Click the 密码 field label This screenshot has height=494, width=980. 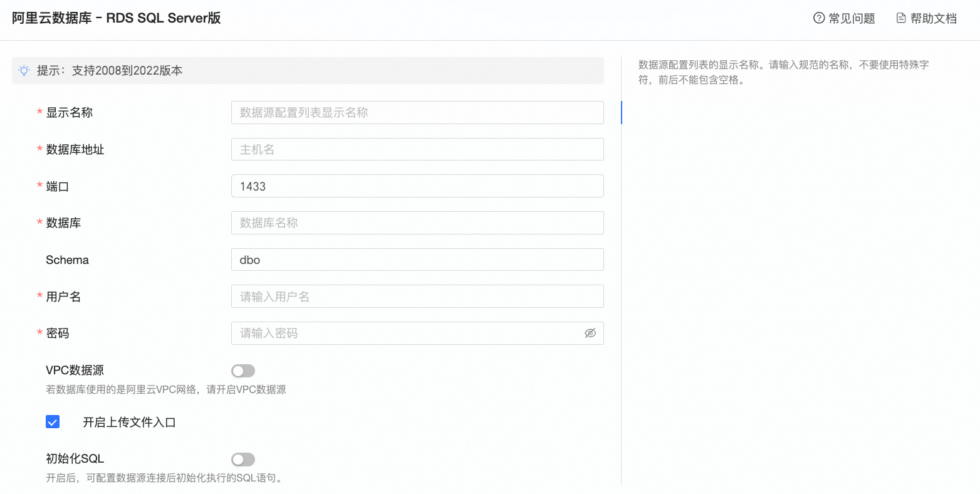[x=58, y=333]
